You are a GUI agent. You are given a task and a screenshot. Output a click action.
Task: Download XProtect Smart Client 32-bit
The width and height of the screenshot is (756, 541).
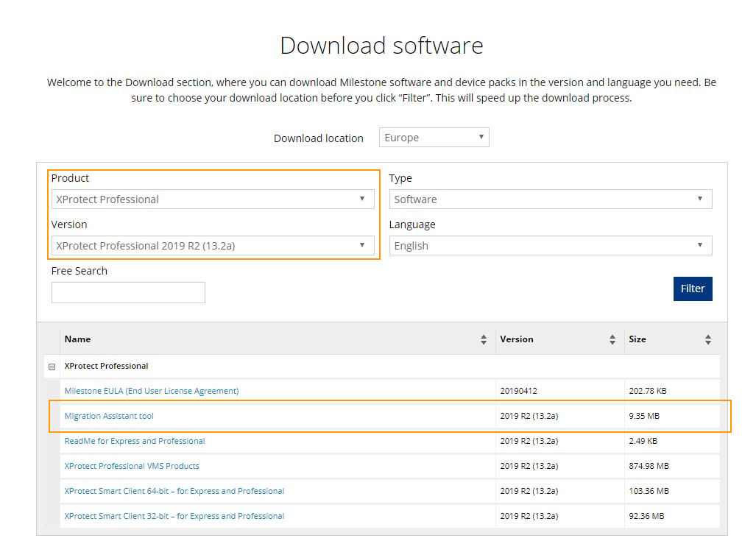174,516
